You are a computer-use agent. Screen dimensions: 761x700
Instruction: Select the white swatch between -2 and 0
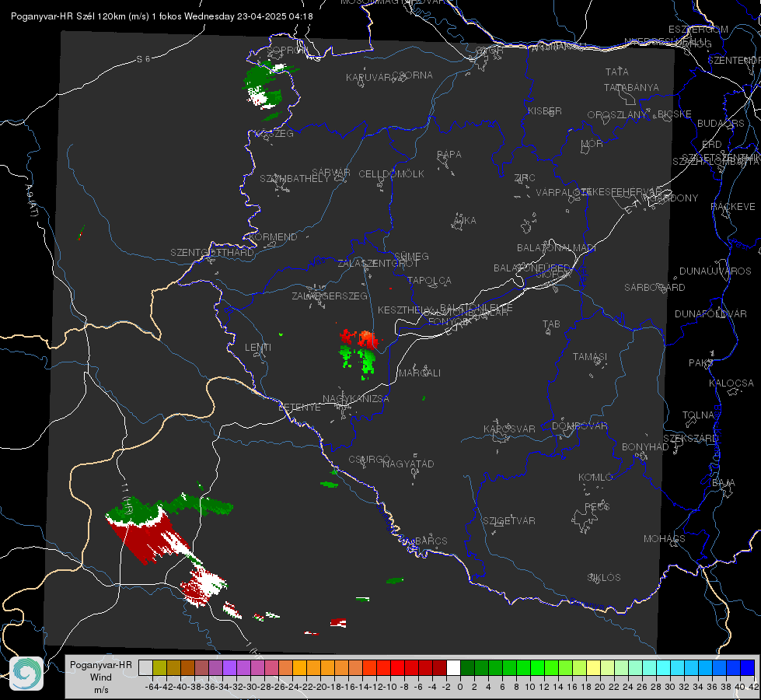[453, 667]
